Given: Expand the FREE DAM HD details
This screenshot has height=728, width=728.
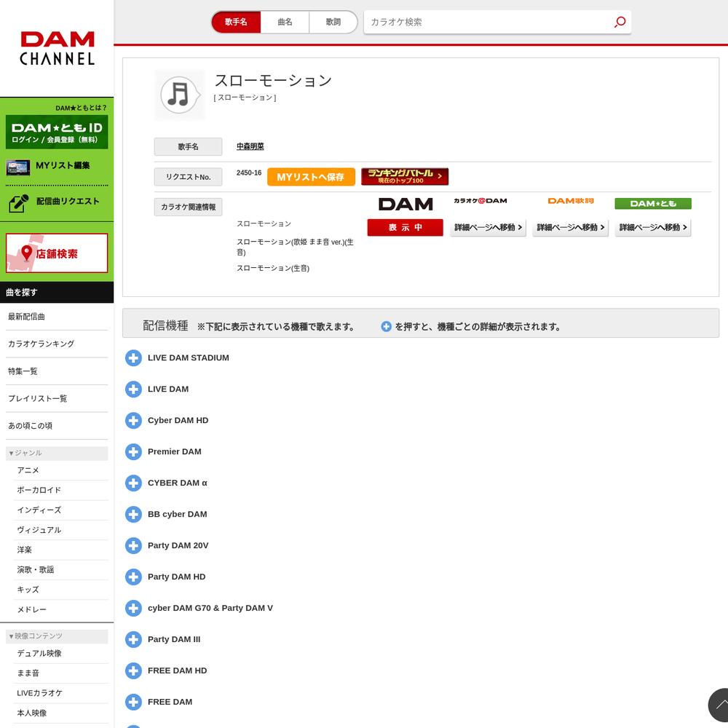Looking at the screenshot, I should (133, 670).
